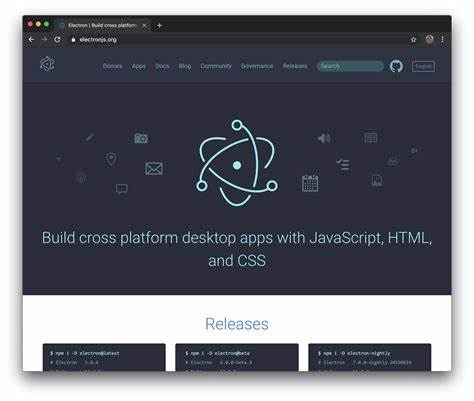Click the large Electron atom logo
This screenshot has width=474, height=401.
tap(237, 163)
